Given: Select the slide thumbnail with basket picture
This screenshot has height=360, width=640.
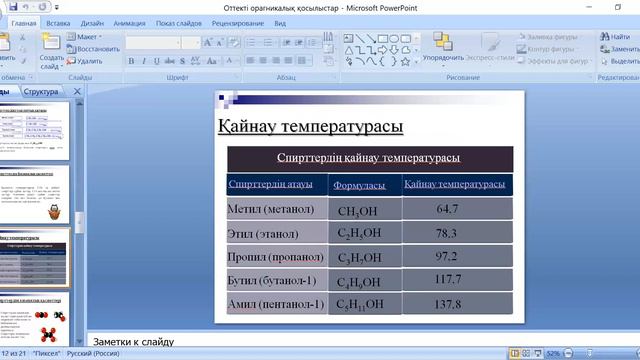Looking at the screenshot, I should [x=35, y=194].
